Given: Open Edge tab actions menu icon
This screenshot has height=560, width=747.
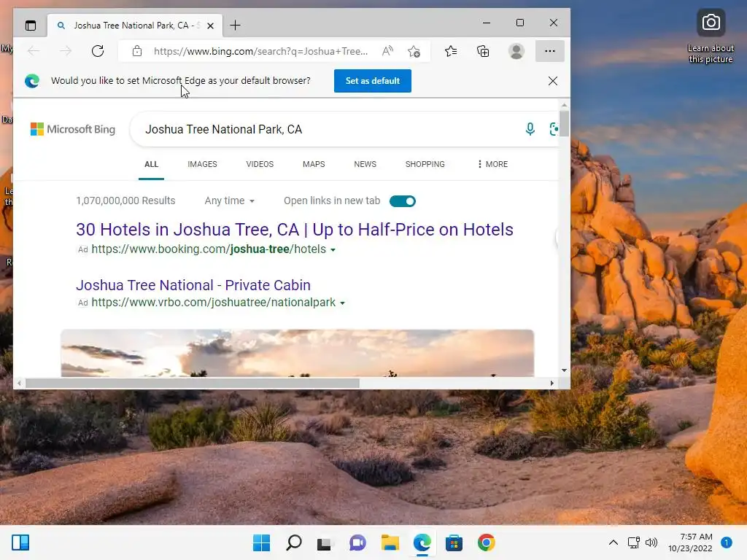Looking at the screenshot, I should [x=31, y=26].
